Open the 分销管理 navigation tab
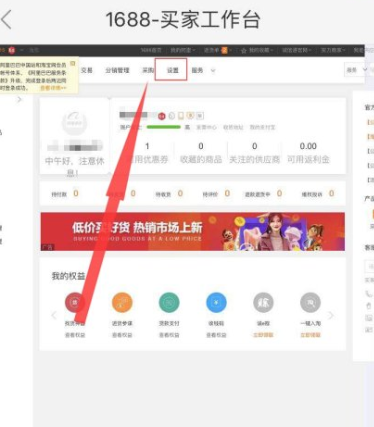The height and width of the screenshot is (427, 374). [x=117, y=70]
